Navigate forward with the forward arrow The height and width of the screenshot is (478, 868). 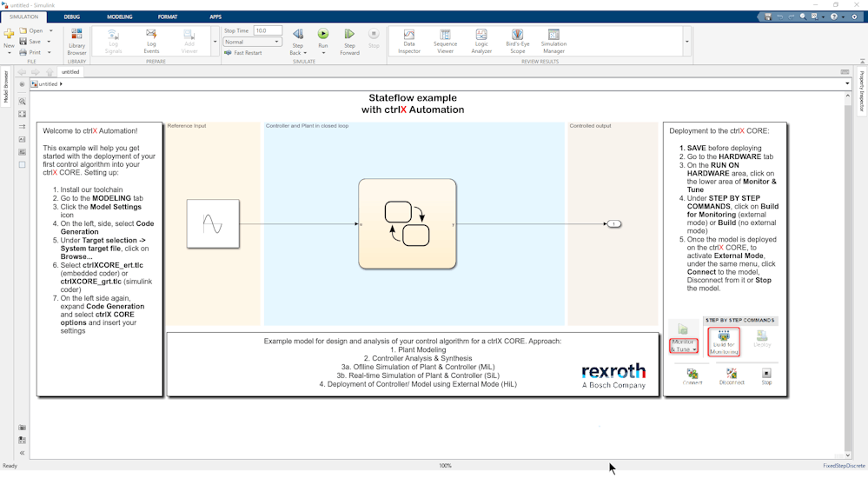pyautogui.click(x=36, y=72)
